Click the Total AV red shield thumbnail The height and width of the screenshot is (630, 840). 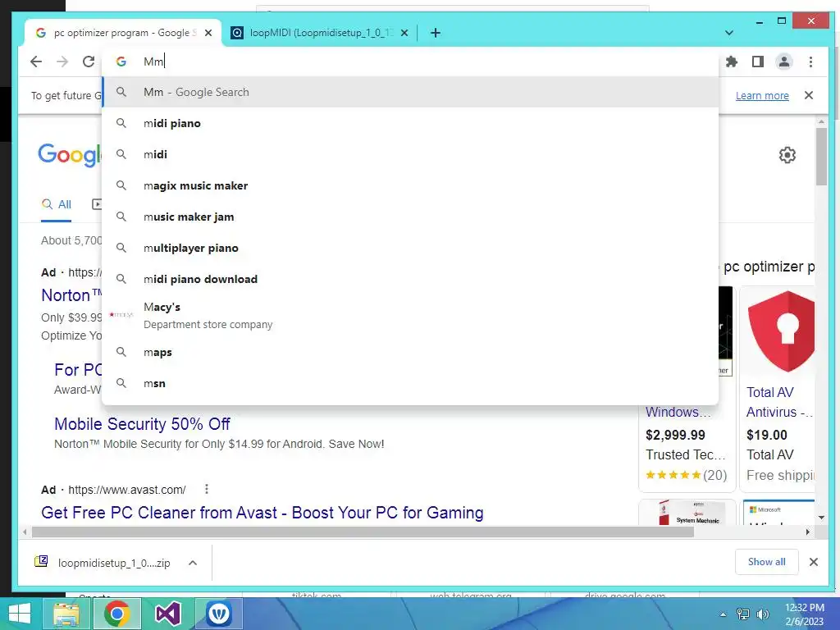(781, 331)
